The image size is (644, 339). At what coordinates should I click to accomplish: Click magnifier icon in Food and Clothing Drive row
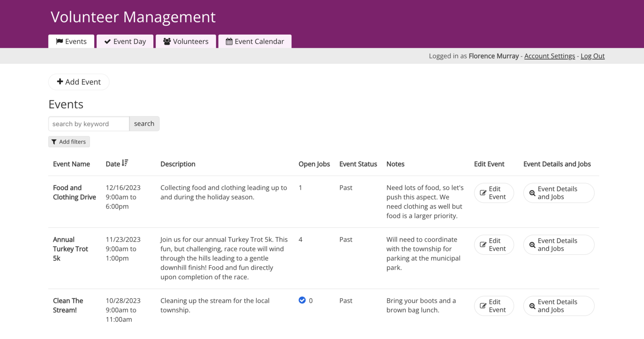click(x=532, y=193)
